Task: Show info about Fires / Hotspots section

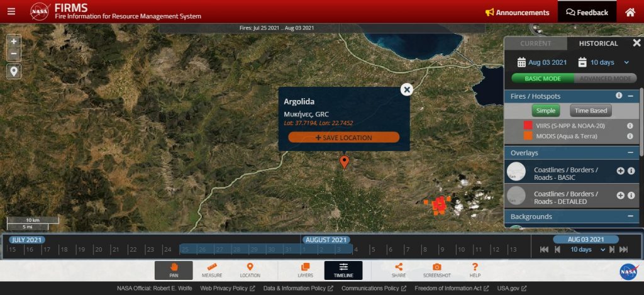Action: tap(619, 96)
